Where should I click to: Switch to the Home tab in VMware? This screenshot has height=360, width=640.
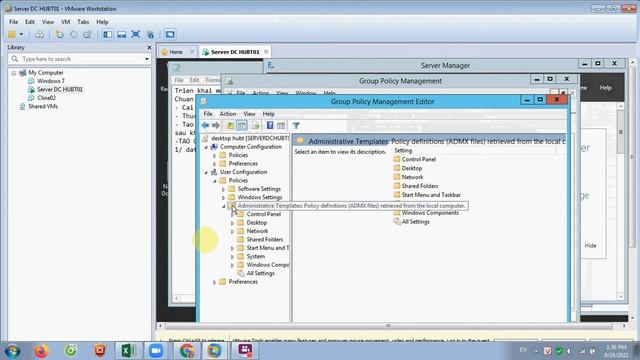point(176,52)
